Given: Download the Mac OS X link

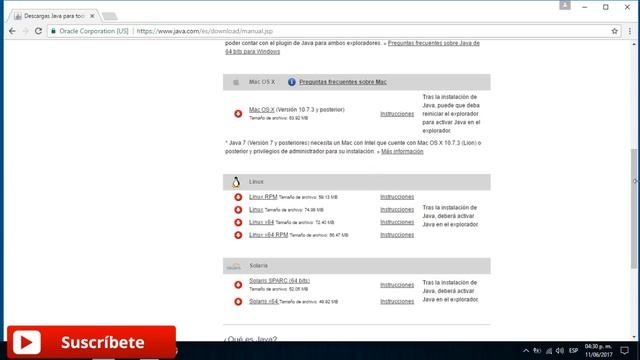Looking at the screenshot, I should [x=262, y=109].
